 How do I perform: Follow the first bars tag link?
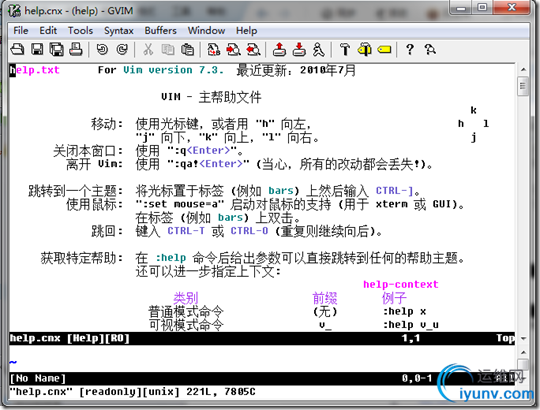281,191
